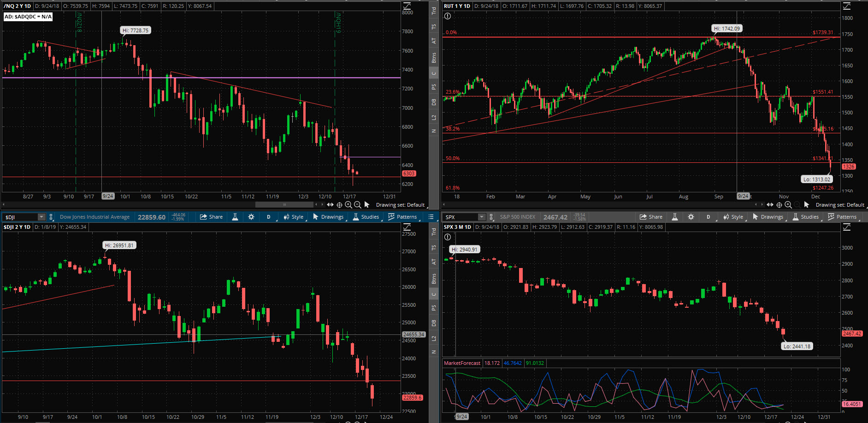Open the scale settings icon on the SPX chart
Screen dimensions: 868x423
point(847,227)
